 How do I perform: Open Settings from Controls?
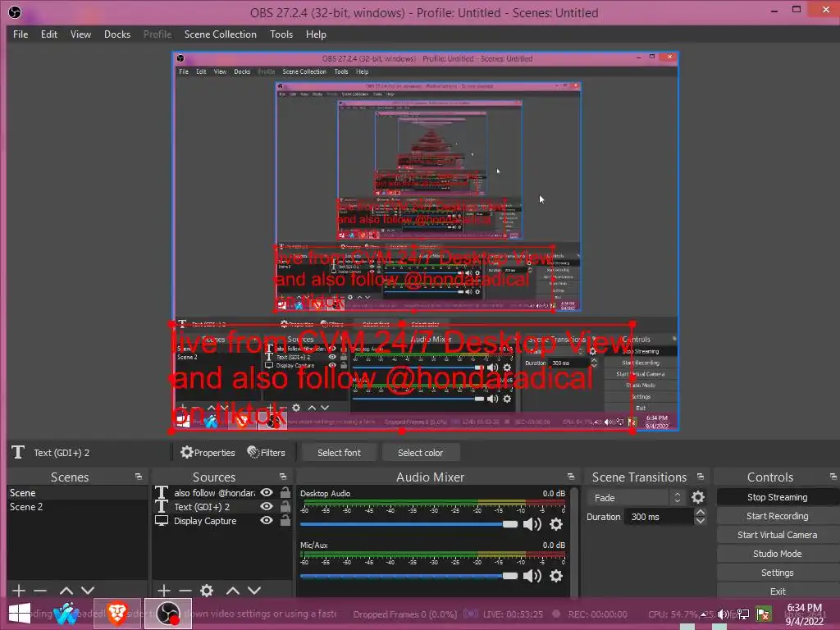click(777, 573)
